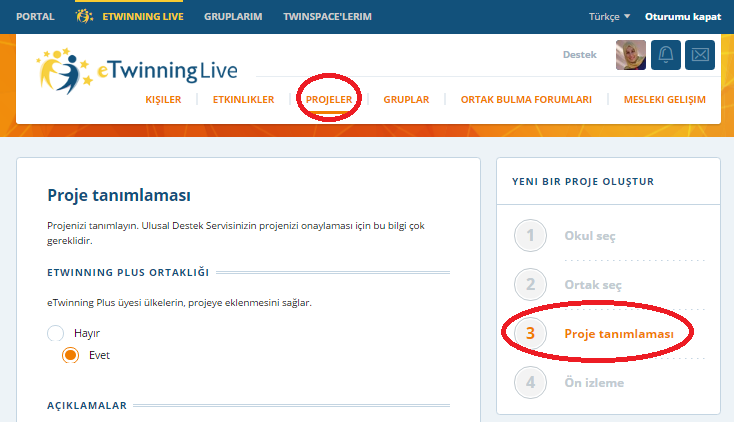734x422 pixels.
Task: Select the Hayır radio button
Action: (x=56, y=333)
